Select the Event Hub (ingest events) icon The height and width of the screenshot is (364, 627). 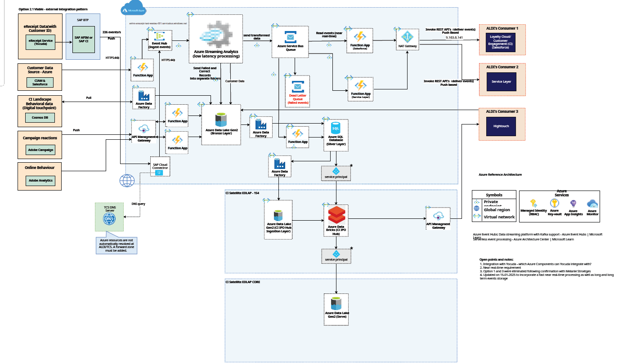pos(160,36)
